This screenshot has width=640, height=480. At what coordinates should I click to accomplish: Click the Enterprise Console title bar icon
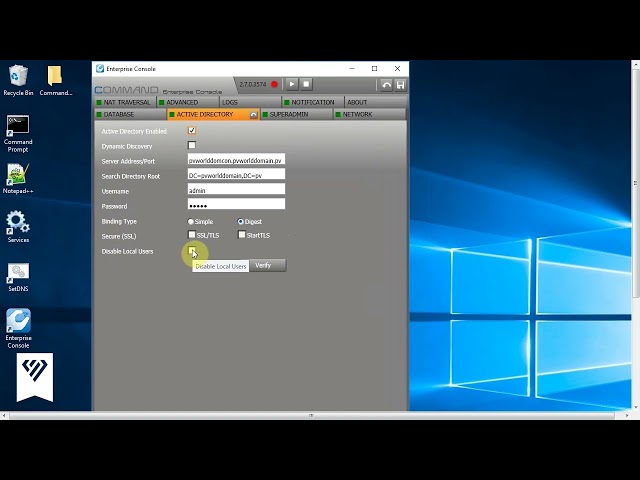(100, 69)
